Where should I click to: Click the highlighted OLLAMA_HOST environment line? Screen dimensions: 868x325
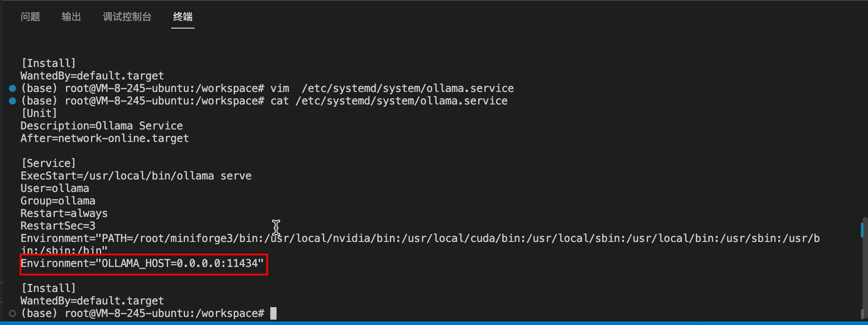point(143,263)
